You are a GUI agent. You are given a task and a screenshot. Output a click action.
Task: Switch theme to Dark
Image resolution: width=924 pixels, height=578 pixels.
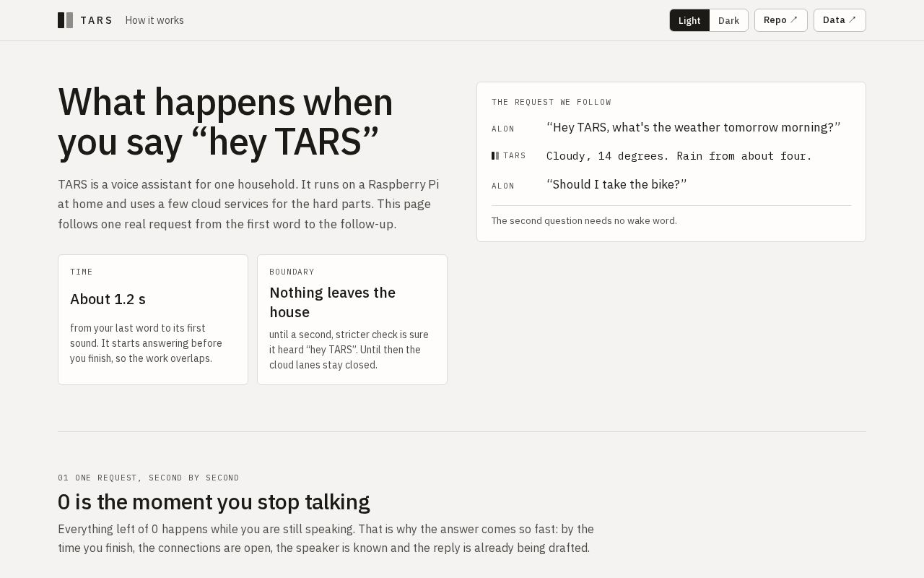(x=728, y=20)
